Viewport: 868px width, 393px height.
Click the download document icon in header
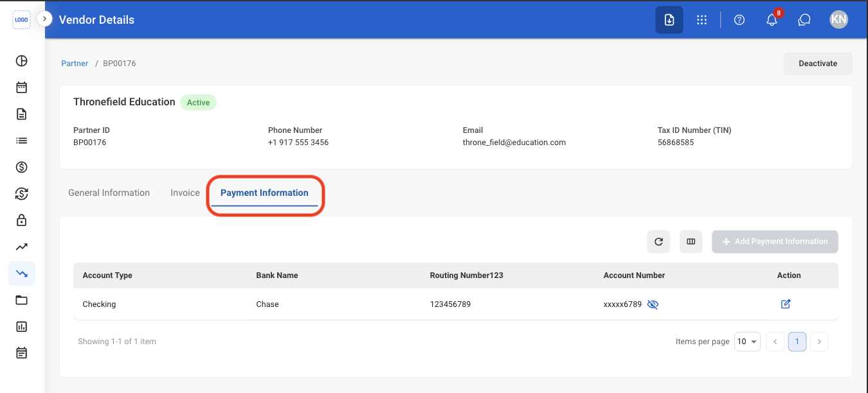(x=669, y=20)
